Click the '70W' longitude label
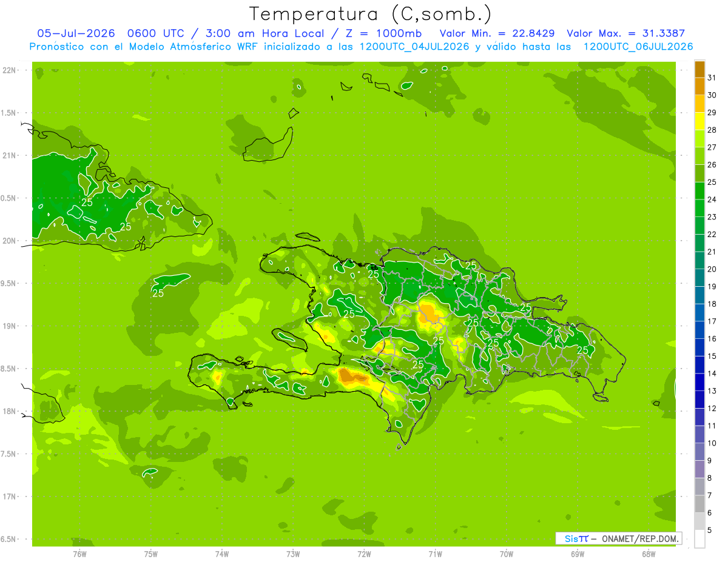This screenshot has width=728, height=562. tap(507, 554)
